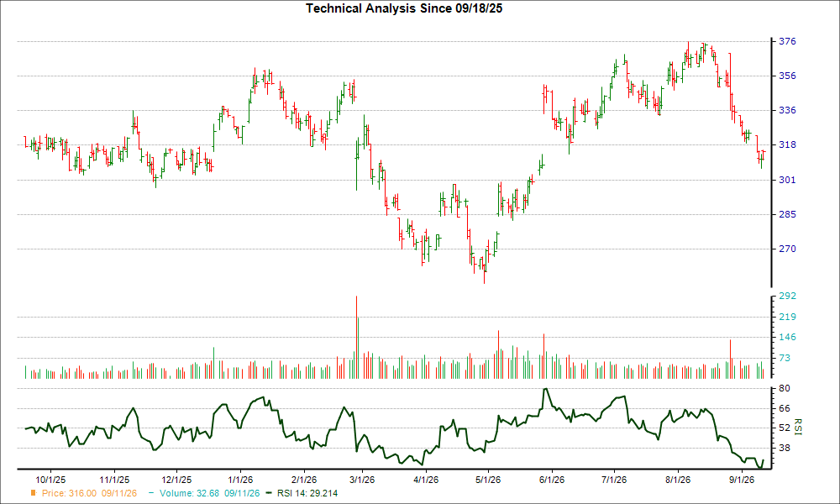Image resolution: width=840 pixels, height=504 pixels.
Task: Click the 'Price: 316.00 09/11/26' legend text
Action: (90, 493)
